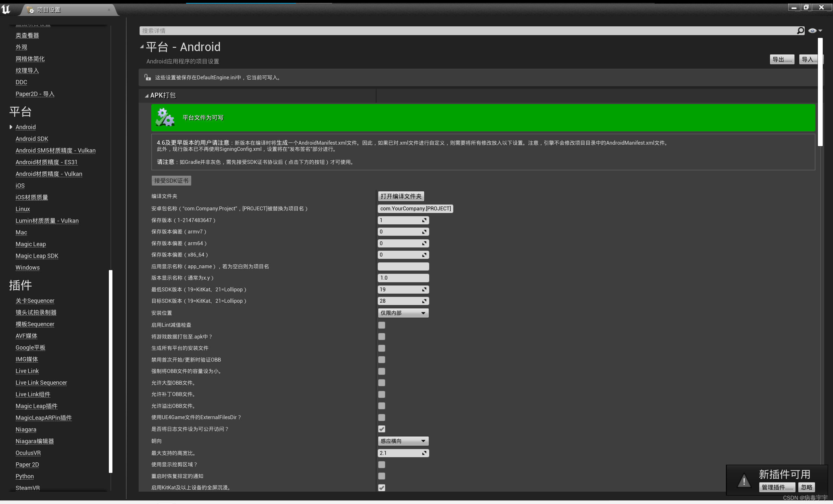Click the lock icon beside DefaultEngine.ini notice
Viewport: 833px width, 504px height.
click(147, 77)
